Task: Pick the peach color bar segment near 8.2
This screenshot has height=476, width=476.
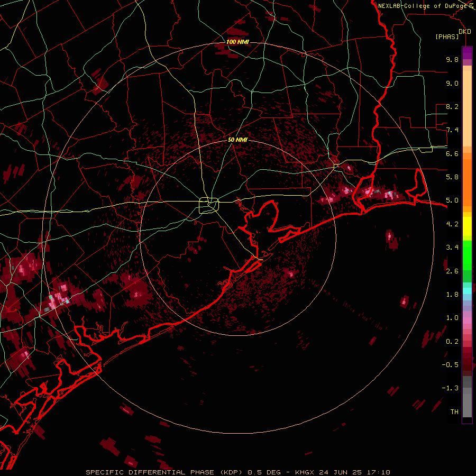Action: (x=467, y=109)
